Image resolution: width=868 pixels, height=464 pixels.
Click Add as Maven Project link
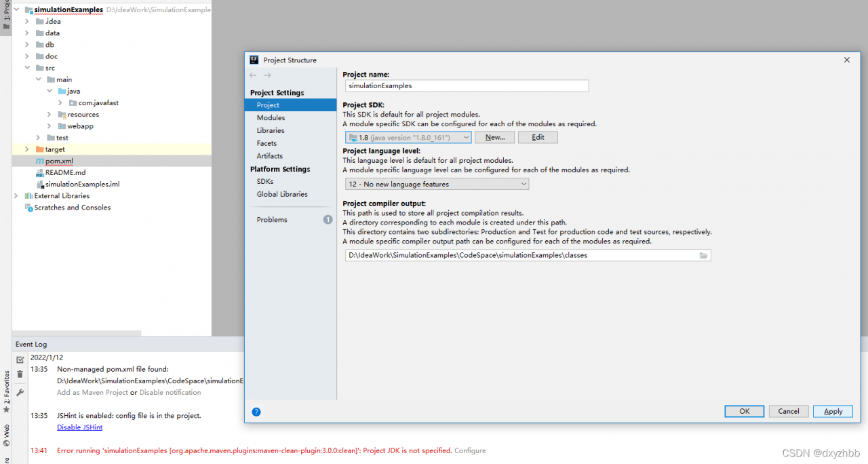pos(92,392)
